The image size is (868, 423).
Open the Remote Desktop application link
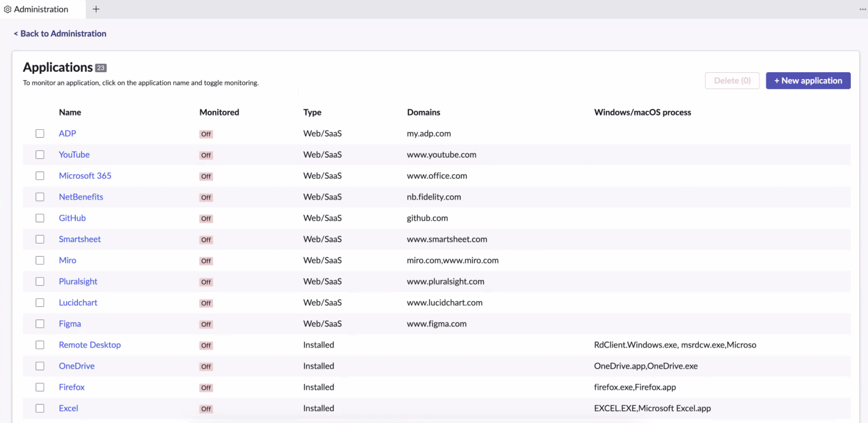90,345
